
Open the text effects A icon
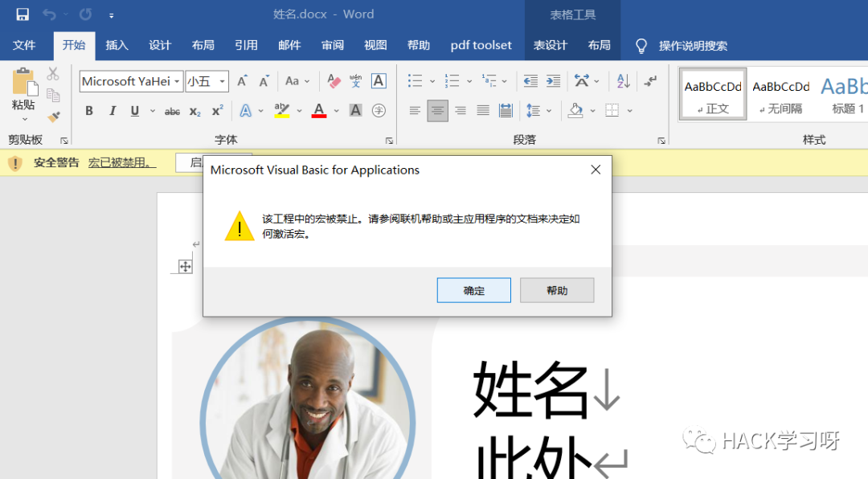245,111
